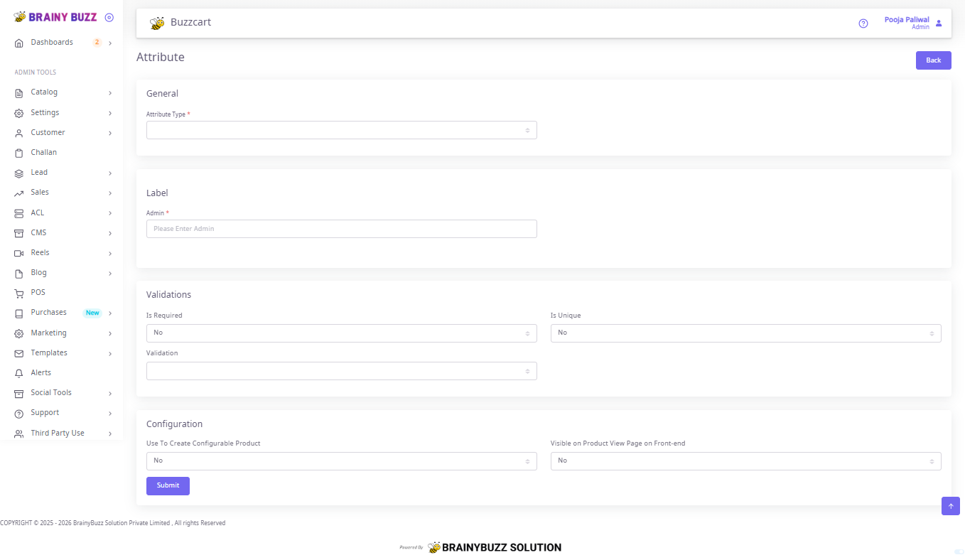This screenshot has width=965, height=560.
Task: Click the sidebar pin circle icon
Action: (x=109, y=17)
